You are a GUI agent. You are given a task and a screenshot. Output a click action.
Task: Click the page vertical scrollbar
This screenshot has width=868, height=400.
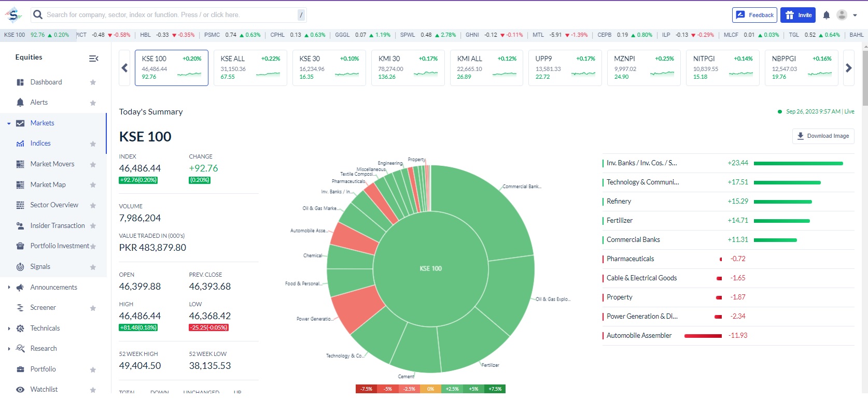[865, 78]
